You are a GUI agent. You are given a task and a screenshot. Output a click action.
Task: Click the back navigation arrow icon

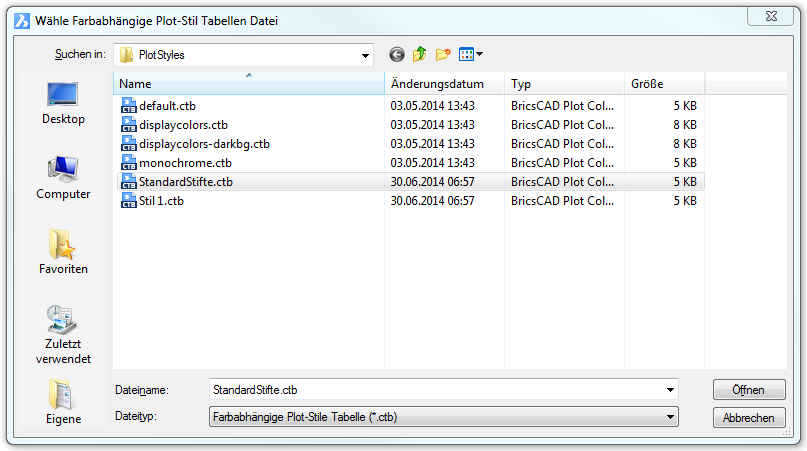tap(397, 55)
